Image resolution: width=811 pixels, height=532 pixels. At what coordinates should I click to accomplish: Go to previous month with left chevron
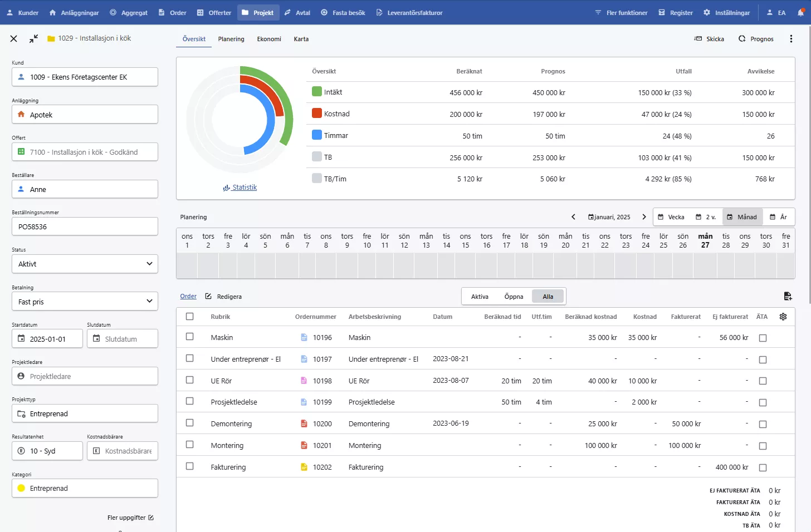coord(573,217)
